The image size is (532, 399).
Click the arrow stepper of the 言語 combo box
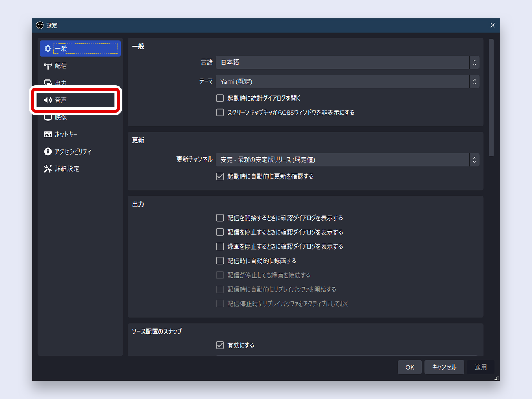474,63
